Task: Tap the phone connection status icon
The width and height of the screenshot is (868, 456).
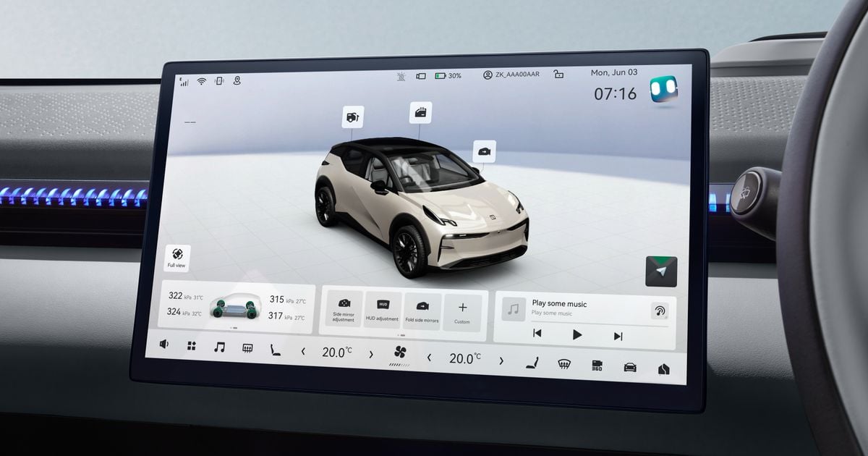Action: (219, 81)
